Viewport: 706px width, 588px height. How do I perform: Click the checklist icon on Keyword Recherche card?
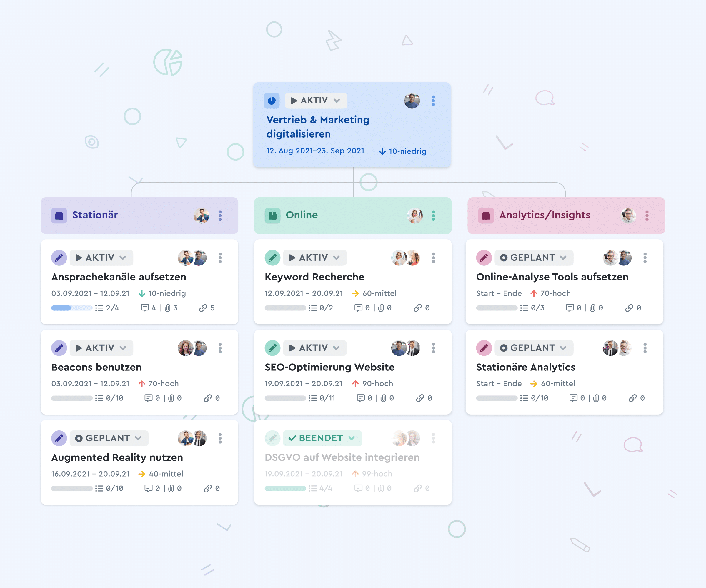[312, 308]
